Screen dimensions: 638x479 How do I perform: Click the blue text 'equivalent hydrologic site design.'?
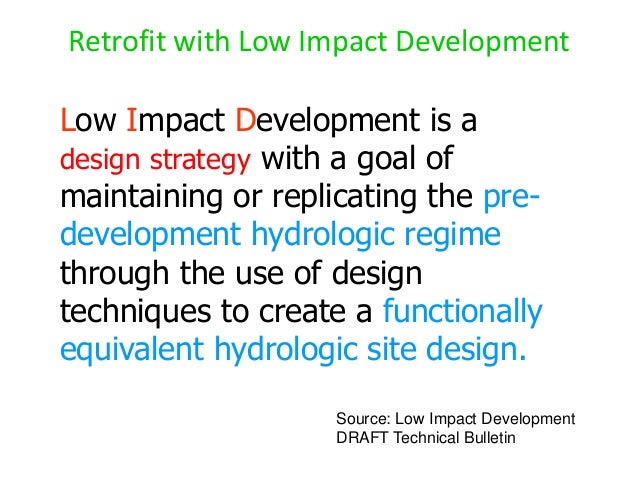(x=293, y=350)
